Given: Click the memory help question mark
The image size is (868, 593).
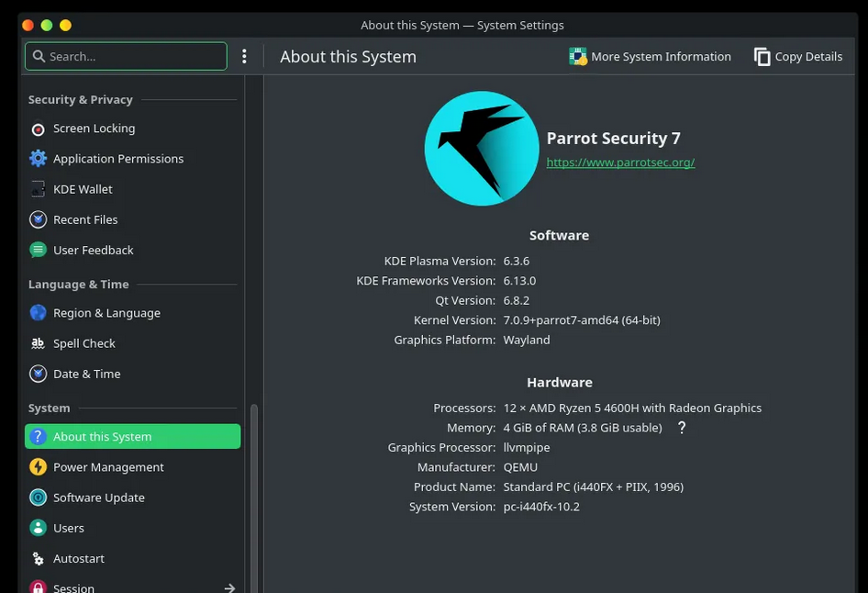Looking at the screenshot, I should pyautogui.click(x=682, y=428).
